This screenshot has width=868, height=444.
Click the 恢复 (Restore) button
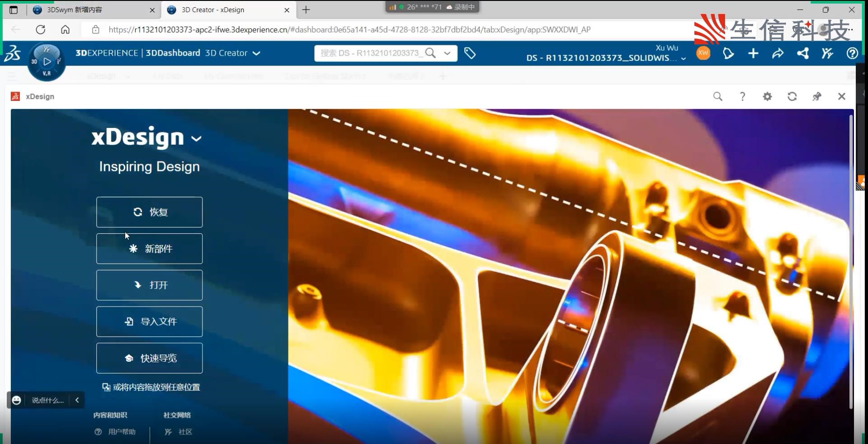coord(149,212)
